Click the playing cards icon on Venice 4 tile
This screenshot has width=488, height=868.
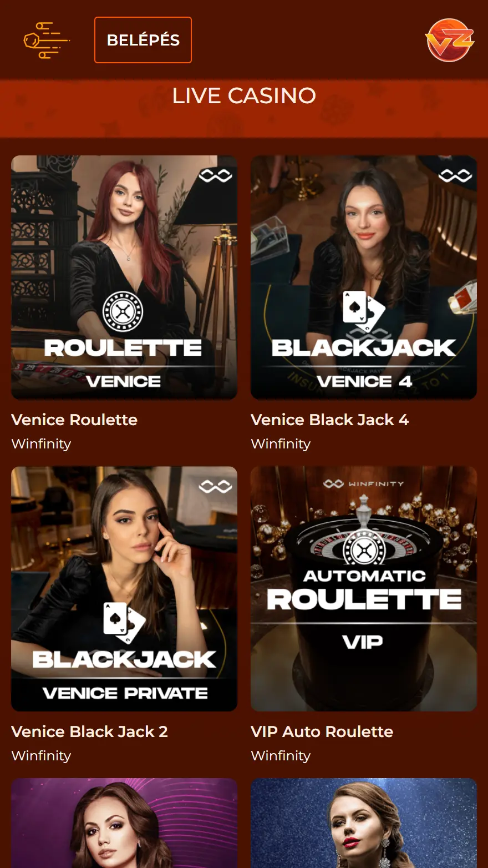click(364, 311)
